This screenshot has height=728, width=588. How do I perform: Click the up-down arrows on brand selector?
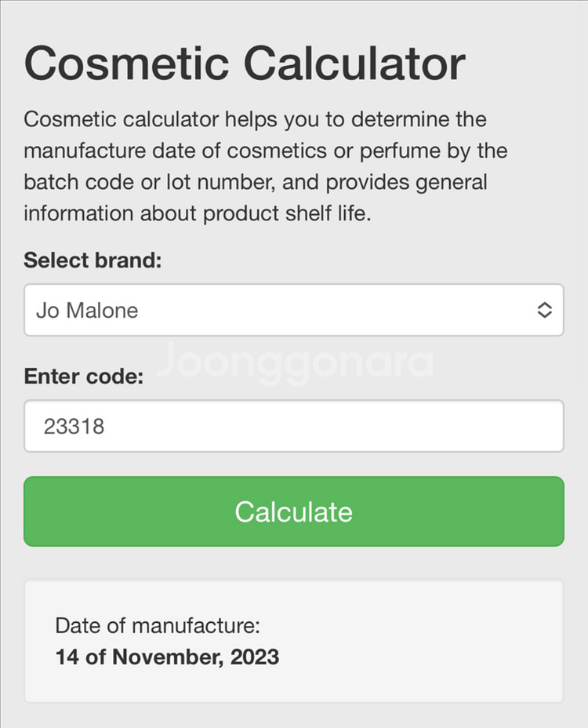click(x=544, y=310)
